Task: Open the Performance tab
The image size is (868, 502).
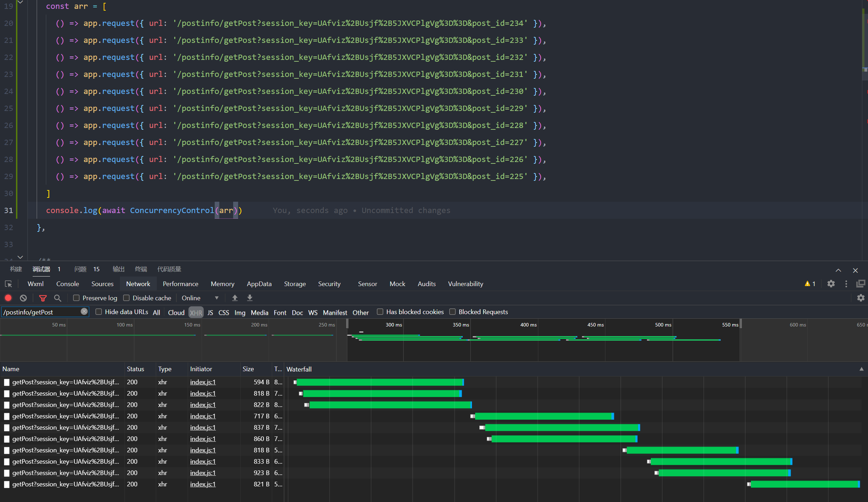Action: [180, 284]
